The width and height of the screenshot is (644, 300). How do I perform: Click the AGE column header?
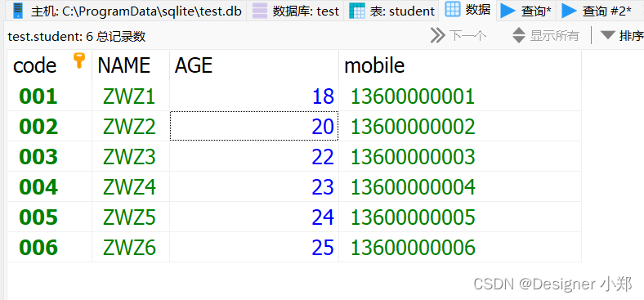(254, 65)
